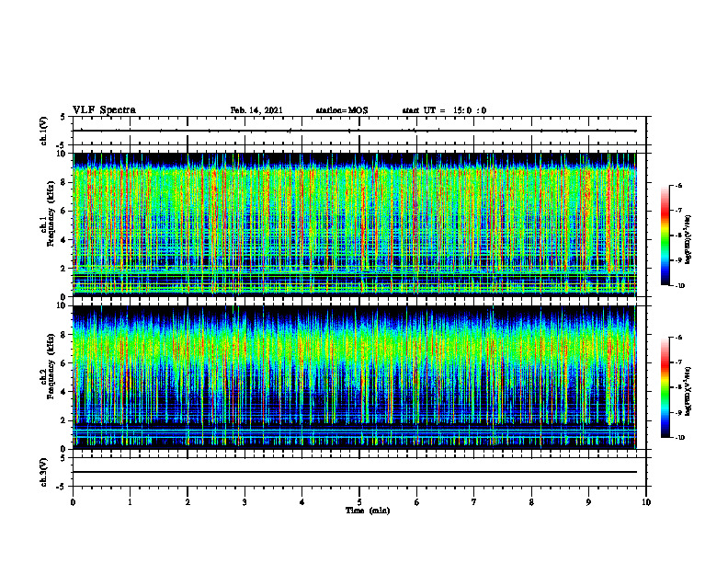Click time axis tick label '3'
Viewport: 728px width, 563px height.
point(245,502)
